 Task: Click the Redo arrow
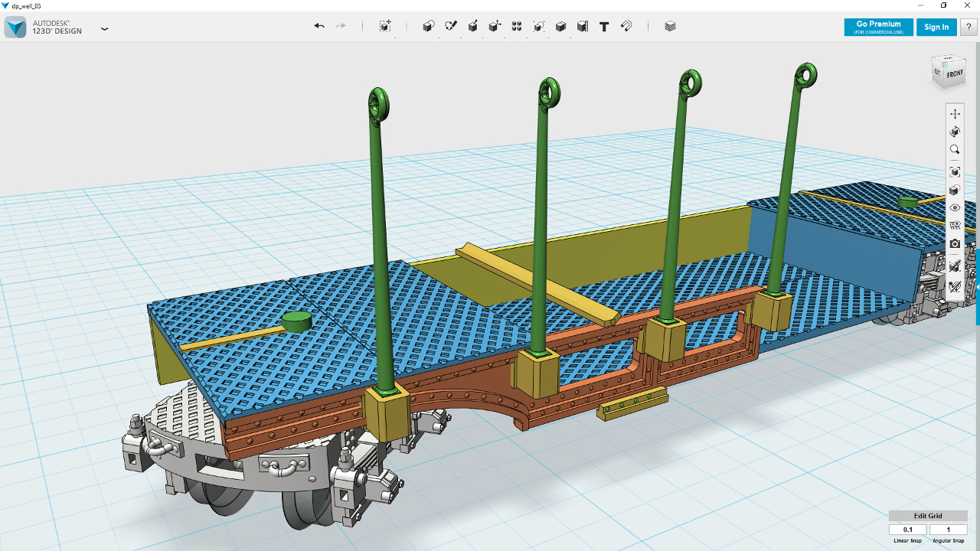[x=341, y=26]
